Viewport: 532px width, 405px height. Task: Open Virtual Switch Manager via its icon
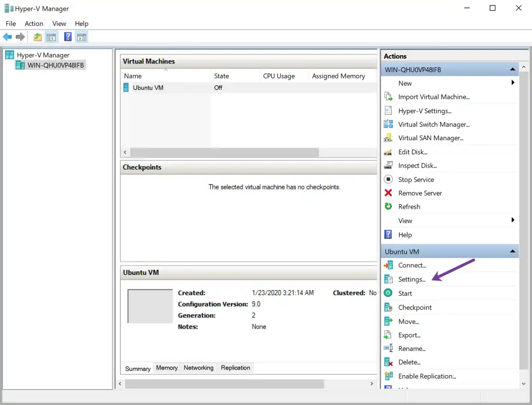388,125
